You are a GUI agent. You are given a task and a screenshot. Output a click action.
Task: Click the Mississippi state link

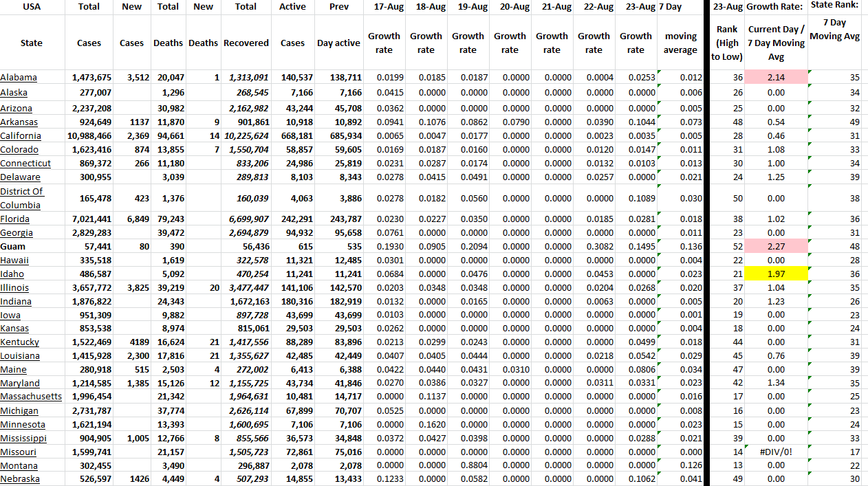(x=23, y=438)
